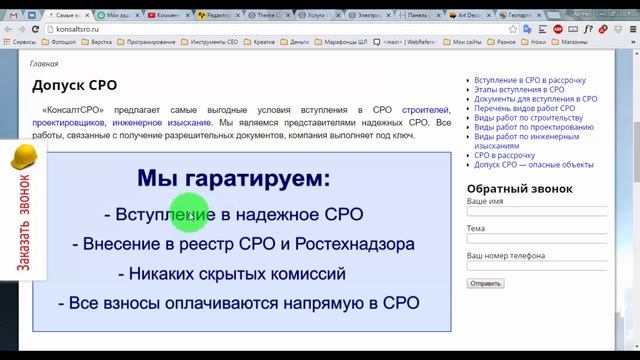Submit the callback form with Отправить

(485, 283)
